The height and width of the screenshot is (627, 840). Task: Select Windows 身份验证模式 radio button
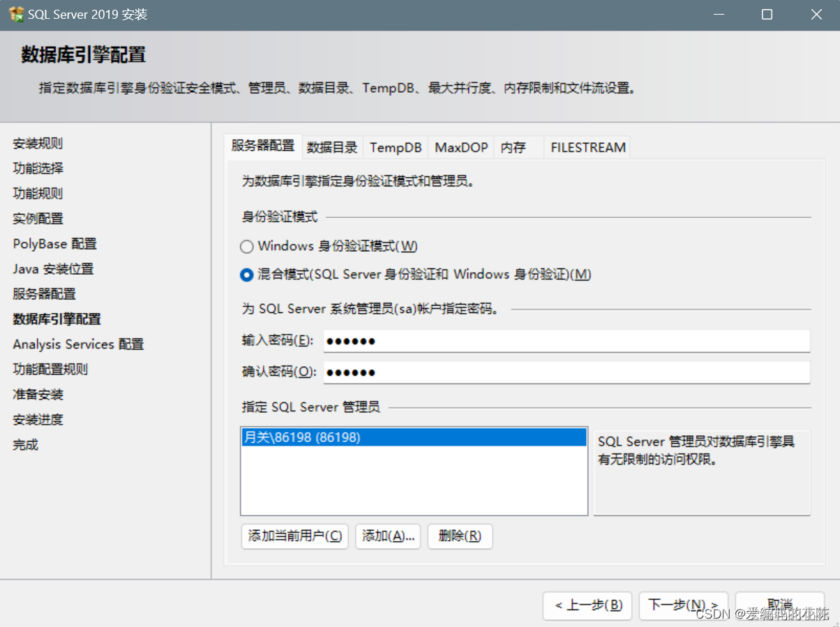click(x=246, y=247)
